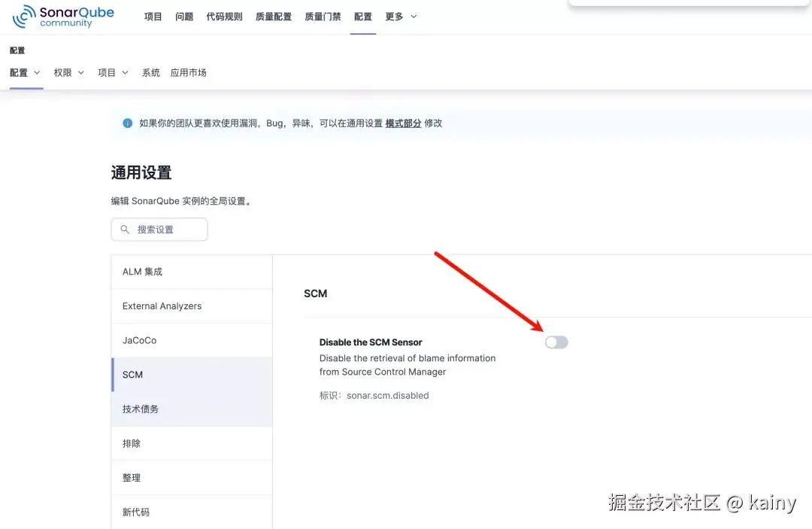Expand the 更多 dropdown in top navigation
This screenshot has height=529, width=812.
(401, 17)
